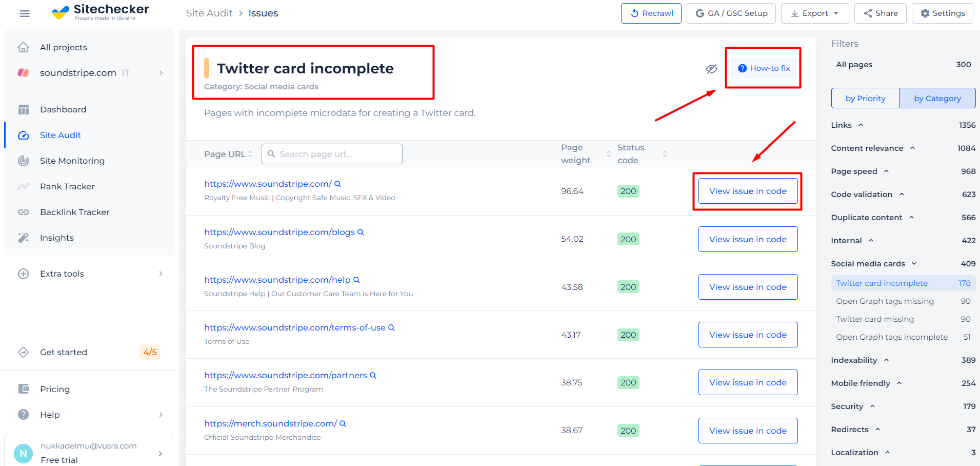Open the Help submenu chevron
The height and width of the screenshot is (466, 980).
(x=161, y=415)
